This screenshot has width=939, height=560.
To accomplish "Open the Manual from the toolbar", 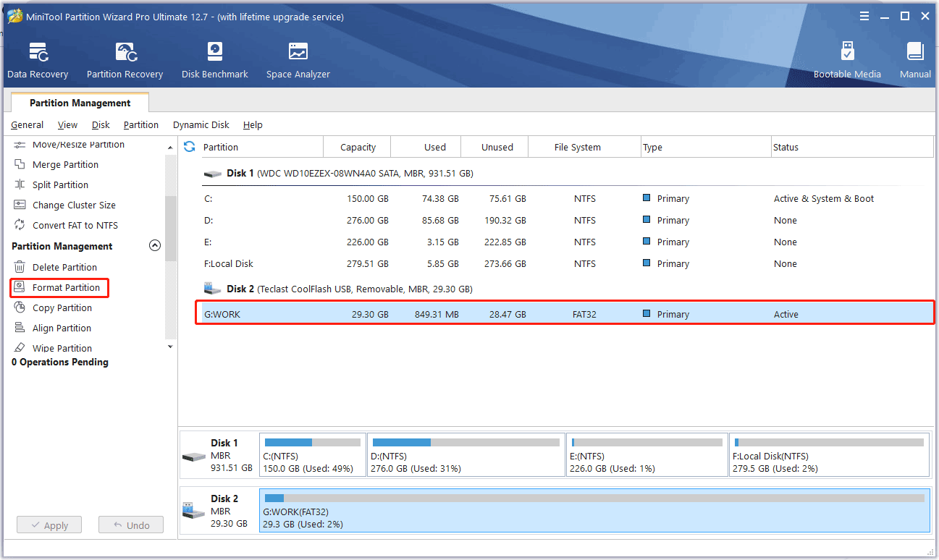I will pyautogui.click(x=915, y=61).
